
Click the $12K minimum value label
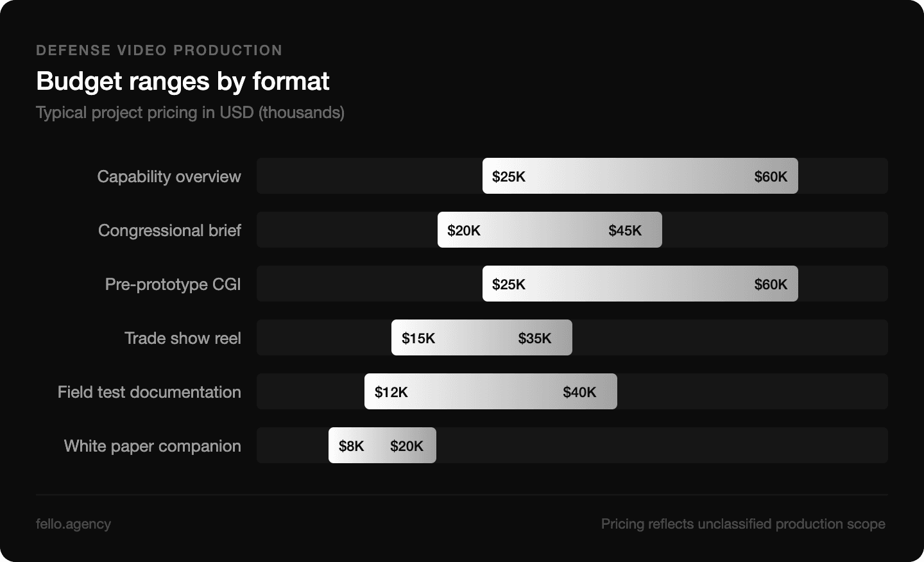391,392
